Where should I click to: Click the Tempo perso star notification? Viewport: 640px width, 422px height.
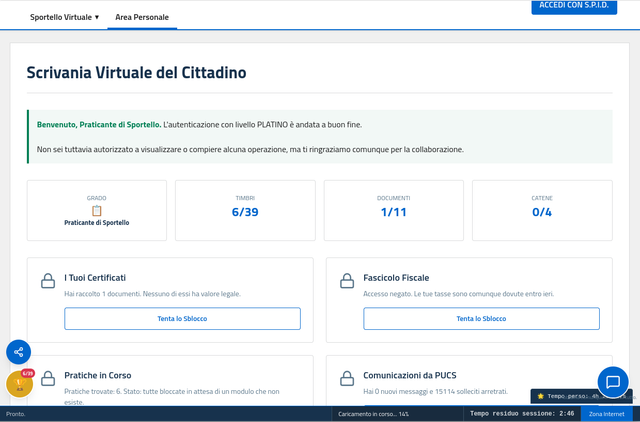point(582,396)
